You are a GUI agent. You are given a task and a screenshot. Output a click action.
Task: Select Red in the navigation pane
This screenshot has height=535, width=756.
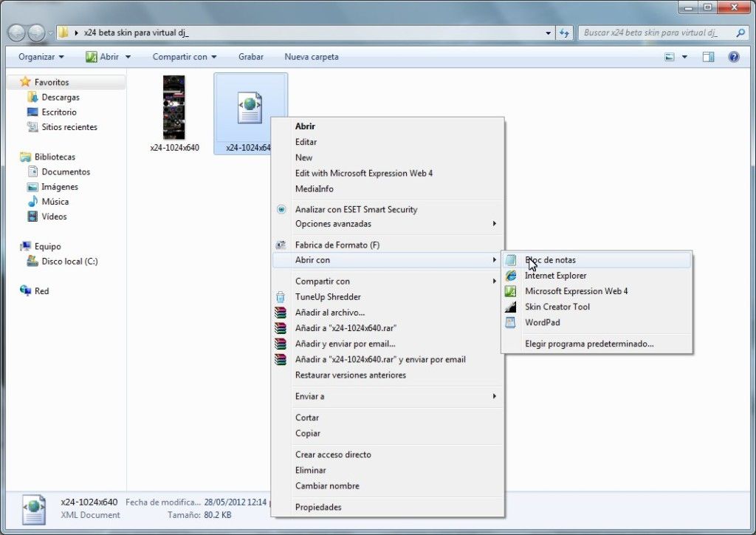41,291
